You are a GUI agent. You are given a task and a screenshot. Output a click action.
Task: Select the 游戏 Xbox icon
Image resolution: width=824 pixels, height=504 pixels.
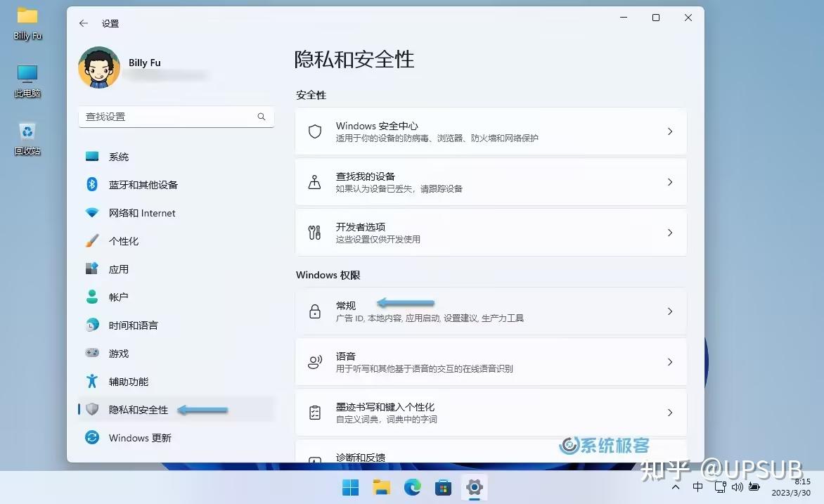[94, 353]
